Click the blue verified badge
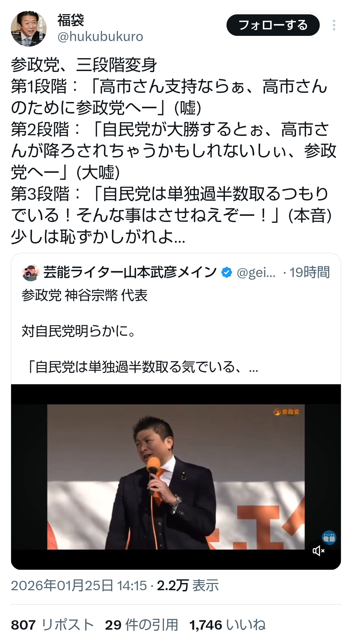The width and height of the screenshot is (352, 644). (x=227, y=272)
